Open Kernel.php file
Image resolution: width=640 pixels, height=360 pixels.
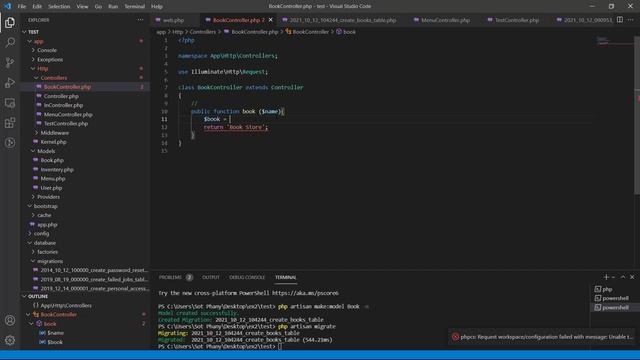pyautogui.click(x=53, y=142)
